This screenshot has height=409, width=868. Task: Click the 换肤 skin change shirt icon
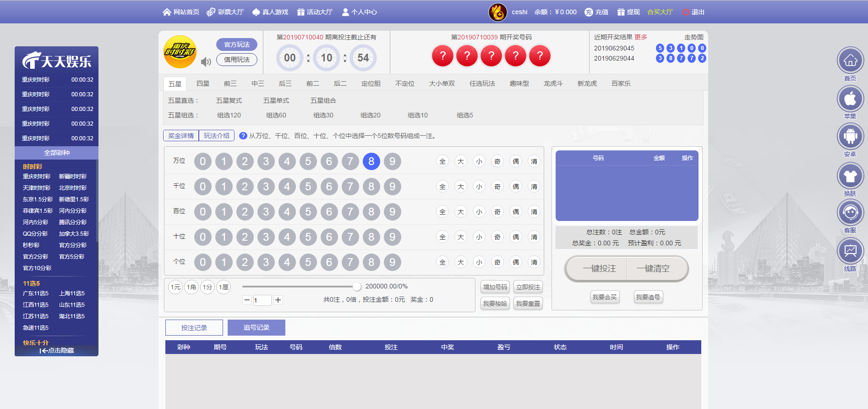(850, 176)
